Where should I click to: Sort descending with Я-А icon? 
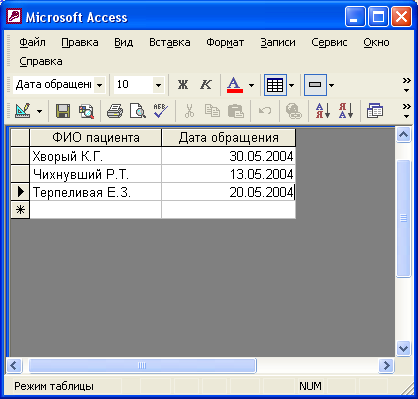pyautogui.click(x=346, y=111)
